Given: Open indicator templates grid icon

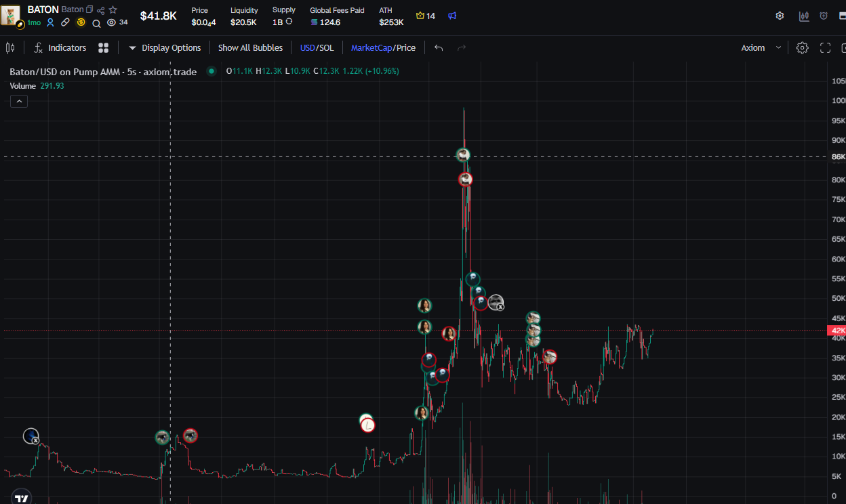Looking at the screenshot, I should [x=103, y=47].
